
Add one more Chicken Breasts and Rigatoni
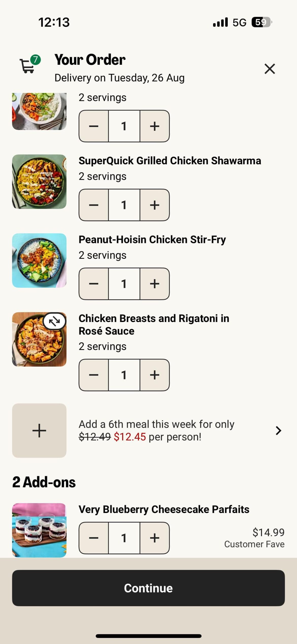click(x=154, y=375)
